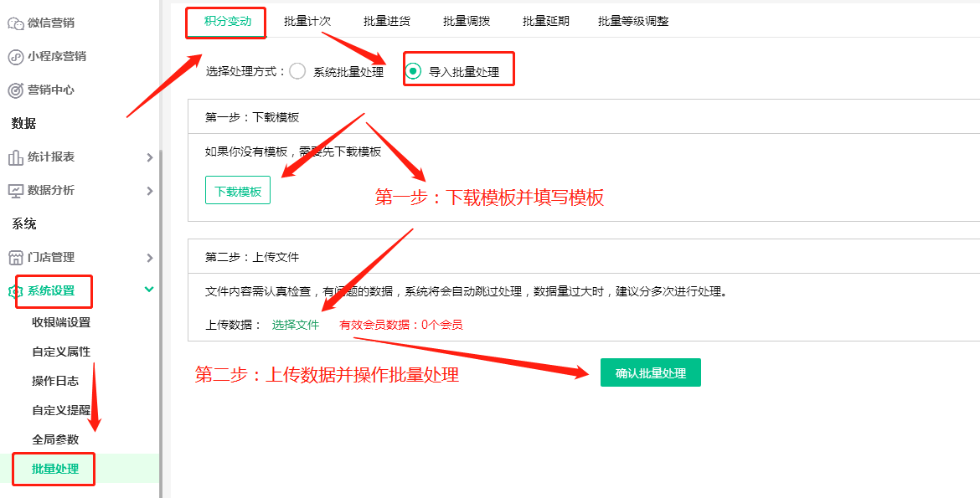Expand the 统计报表 menu section
The height and width of the screenshot is (498, 980).
[150, 157]
